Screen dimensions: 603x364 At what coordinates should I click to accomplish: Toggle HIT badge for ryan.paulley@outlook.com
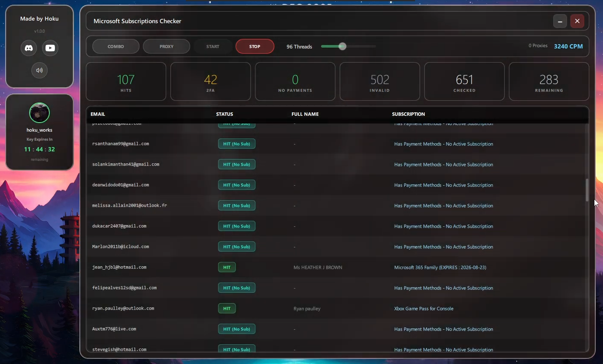pyautogui.click(x=227, y=308)
